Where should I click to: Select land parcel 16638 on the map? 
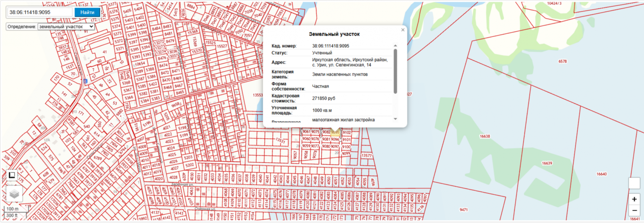(485, 136)
